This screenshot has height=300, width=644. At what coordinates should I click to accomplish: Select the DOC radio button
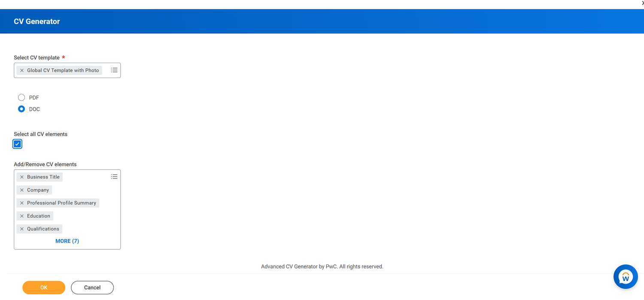pyautogui.click(x=21, y=109)
